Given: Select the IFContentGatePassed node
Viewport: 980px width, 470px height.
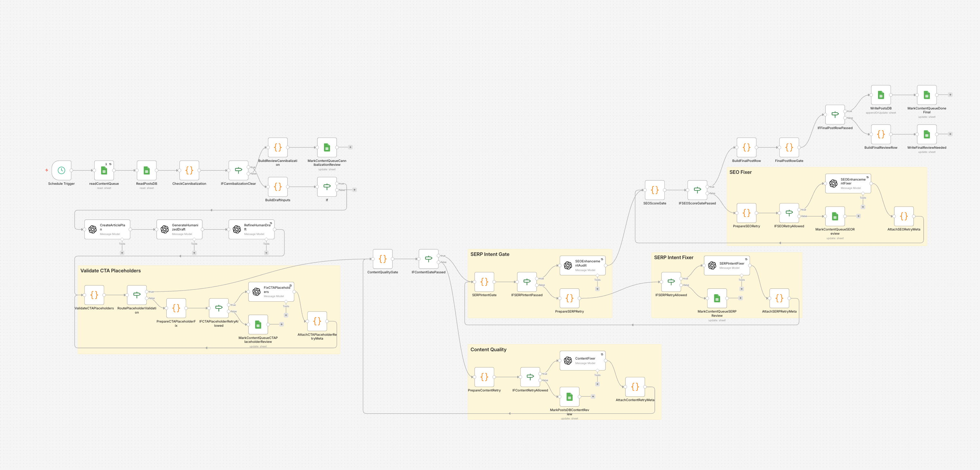Looking at the screenshot, I should tap(428, 259).
